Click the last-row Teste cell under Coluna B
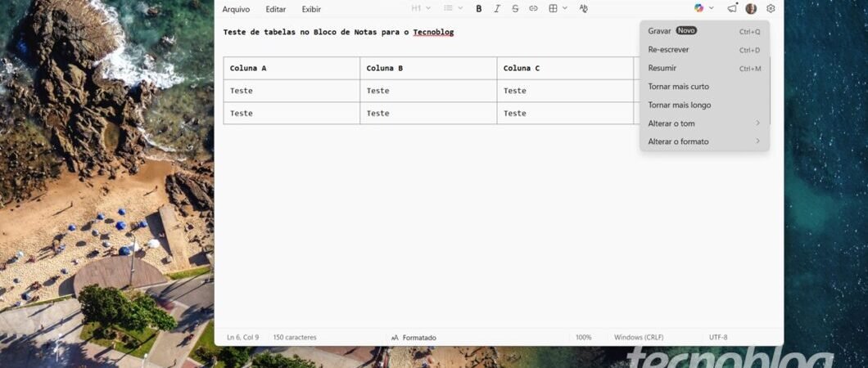 pos(428,114)
